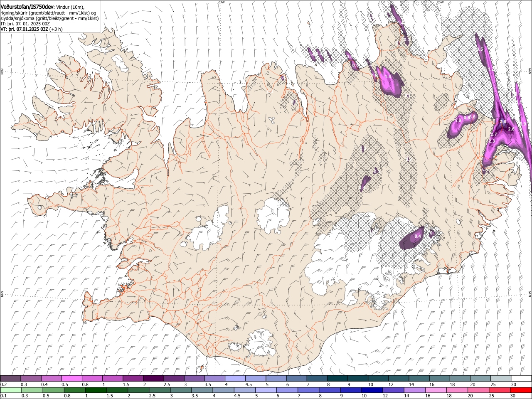Click the 2.3 snowfall value on the map
The width and height of the screenshot is (532, 399).
pos(492,141)
